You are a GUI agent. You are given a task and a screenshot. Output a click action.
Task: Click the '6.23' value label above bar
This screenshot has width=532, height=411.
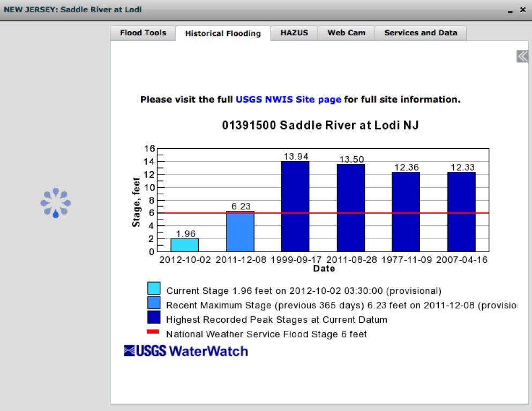(241, 207)
